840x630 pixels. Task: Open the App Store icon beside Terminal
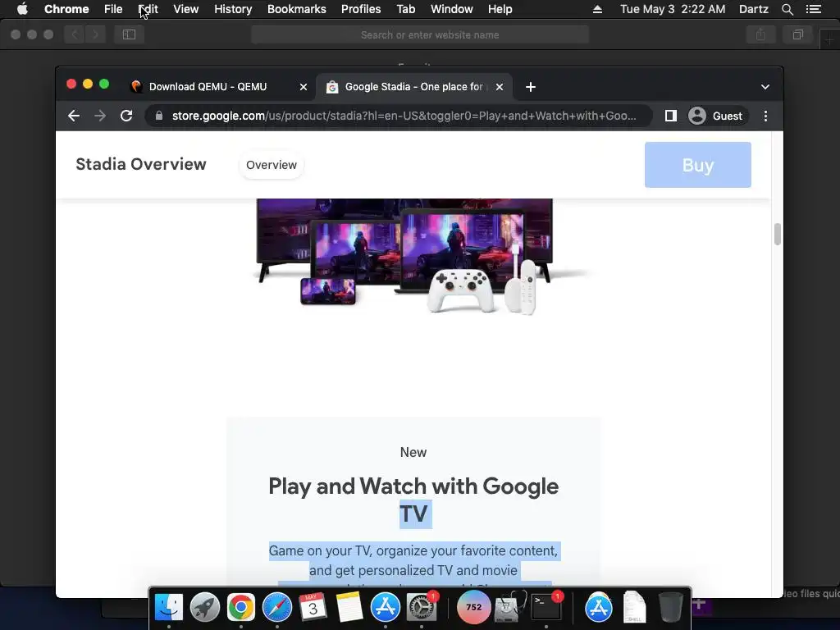coord(598,607)
